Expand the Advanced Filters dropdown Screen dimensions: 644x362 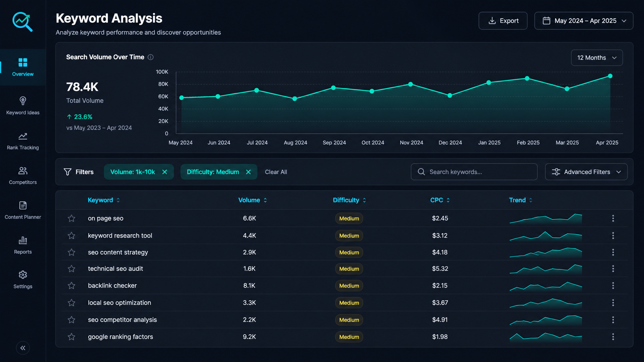point(586,172)
